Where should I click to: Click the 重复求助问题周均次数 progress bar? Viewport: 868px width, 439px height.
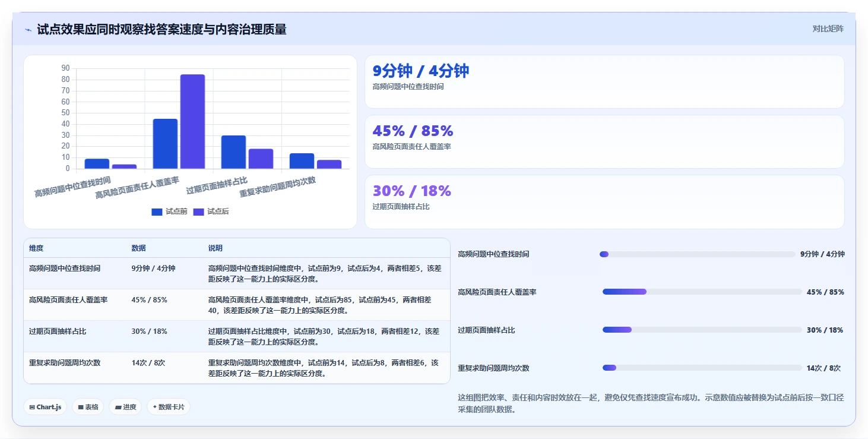click(x=702, y=368)
